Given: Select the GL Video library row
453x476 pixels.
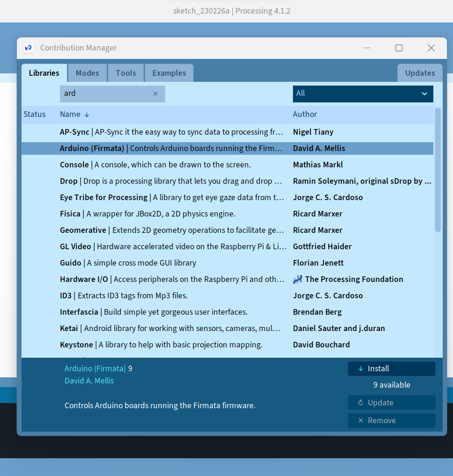Looking at the screenshot, I should click(x=227, y=247).
